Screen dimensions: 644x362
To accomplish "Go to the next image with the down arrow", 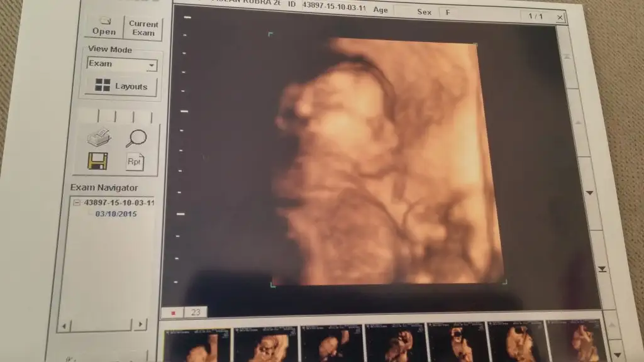I will [x=590, y=192].
